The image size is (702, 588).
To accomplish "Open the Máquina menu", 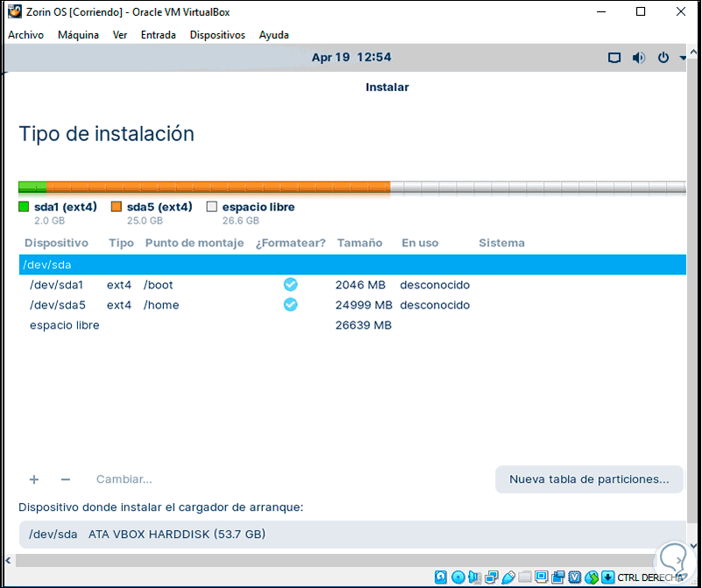I will 78,35.
